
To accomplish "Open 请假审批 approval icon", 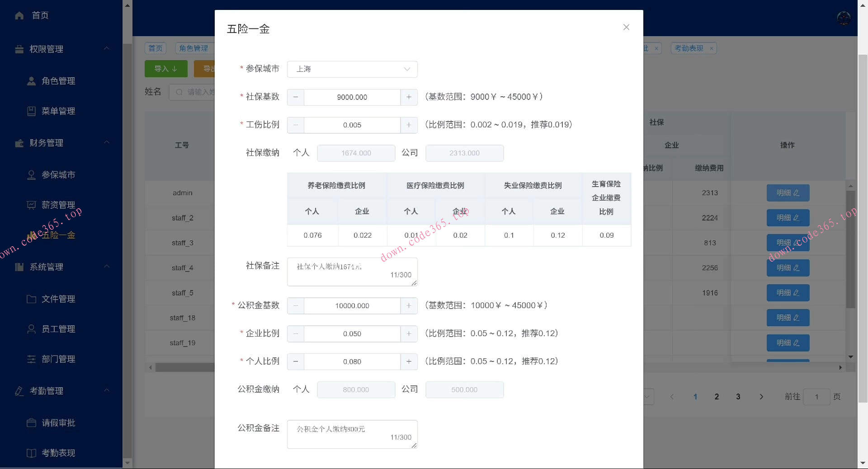I will (x=31, y=423).
